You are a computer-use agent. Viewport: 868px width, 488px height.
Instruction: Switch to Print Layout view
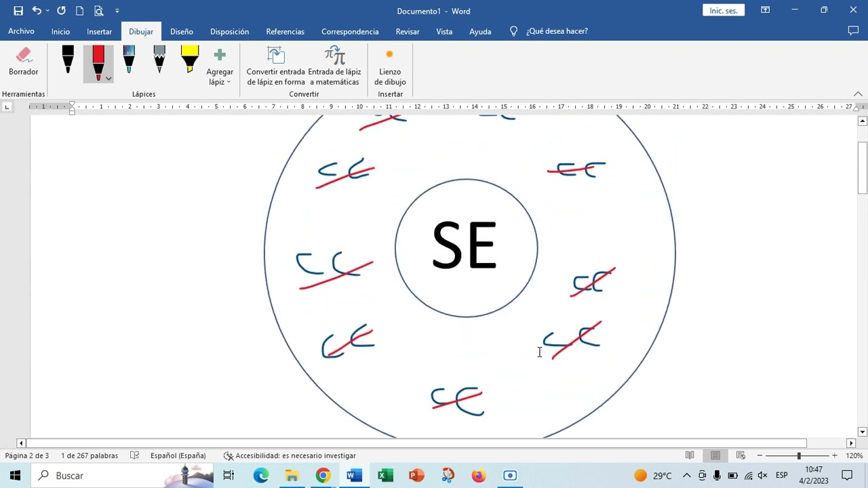[715, 455]
